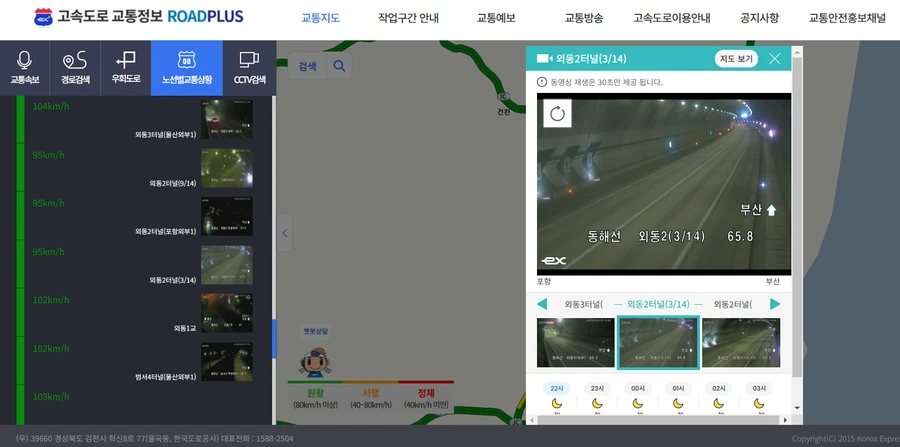Click the green 원활 legend label
The height and width of the screenshot is (447, 900).
315,393
